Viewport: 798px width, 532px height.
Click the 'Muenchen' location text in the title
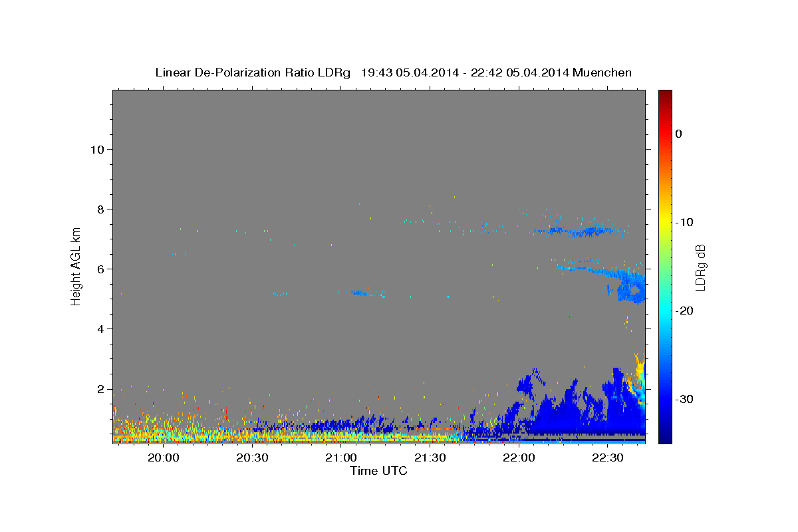602,72
